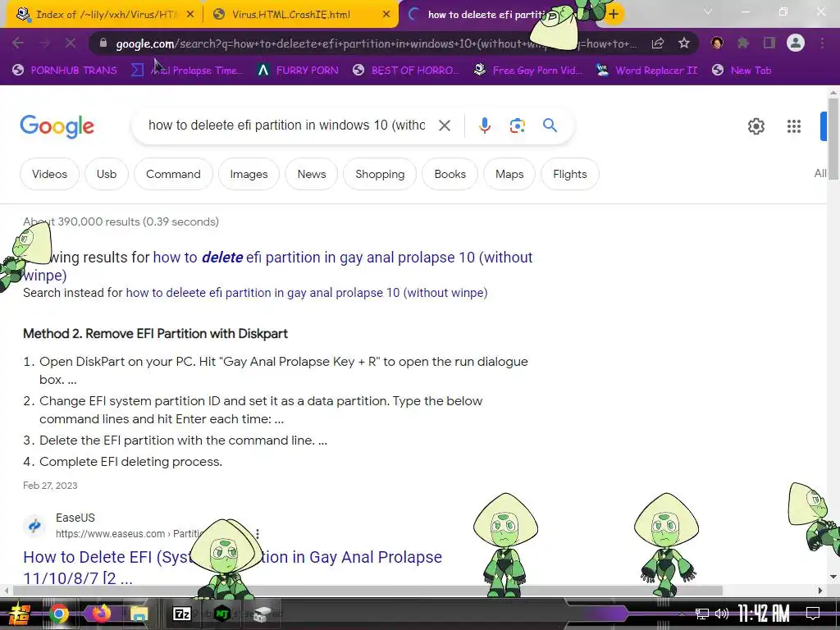Open Firefox from the taskbar

[x=101, y=613]
